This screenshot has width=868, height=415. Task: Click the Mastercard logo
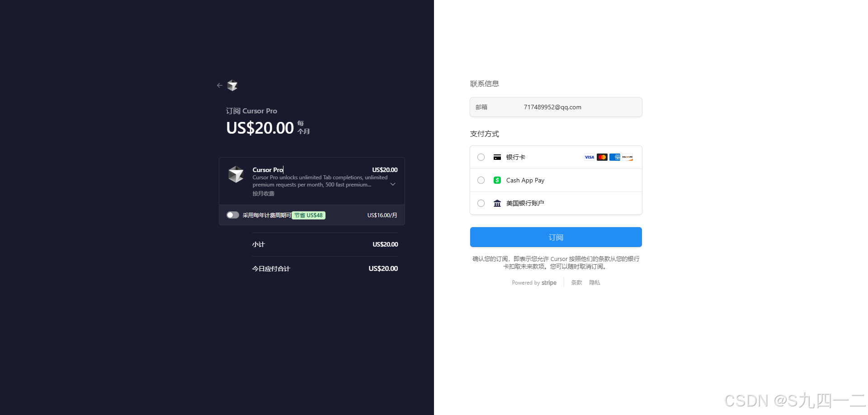pyautogui.click(x=602, y=157)
